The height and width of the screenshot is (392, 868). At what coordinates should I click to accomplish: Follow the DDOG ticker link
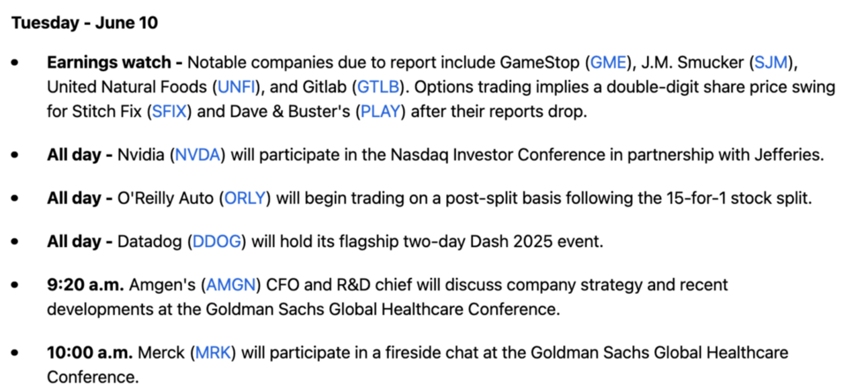coord(216,242)
